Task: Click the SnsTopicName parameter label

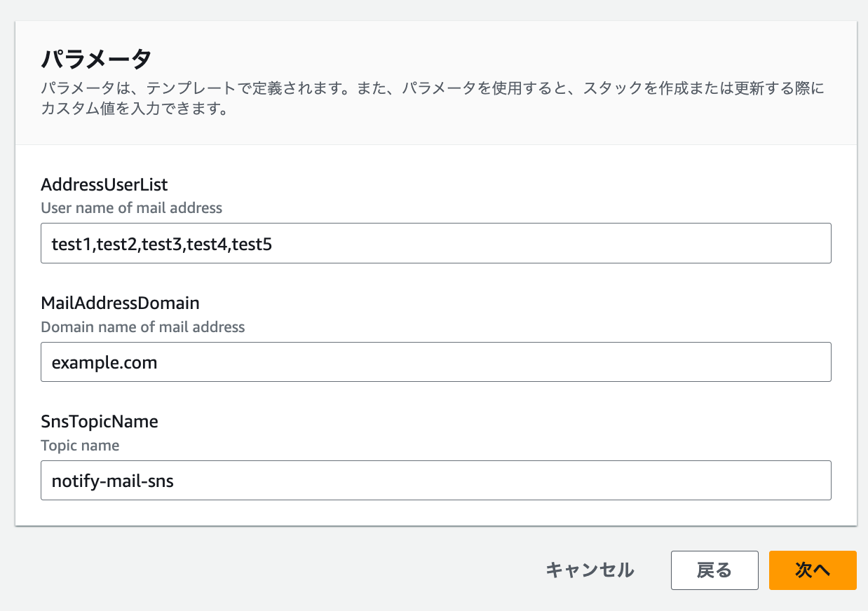Action: point(99,421)
